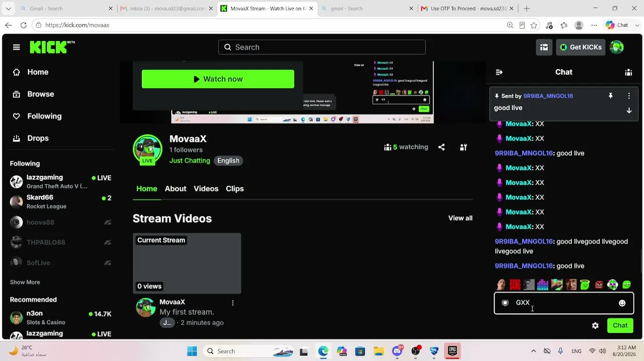The height and width of the screenshot is (361, 644).
Task: Insert the last green emote in the row
Action: click(626, 285)
